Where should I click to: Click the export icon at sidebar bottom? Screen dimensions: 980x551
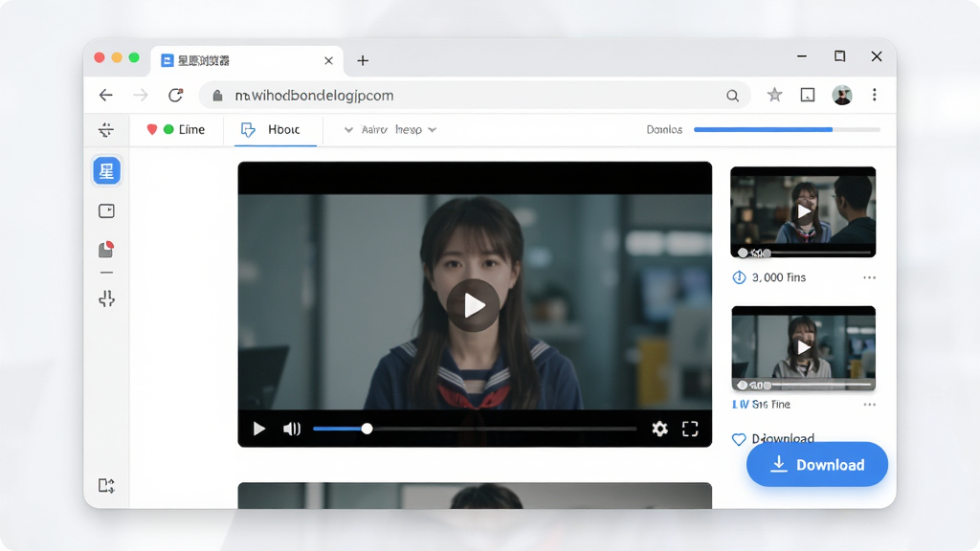coord(106,485)
